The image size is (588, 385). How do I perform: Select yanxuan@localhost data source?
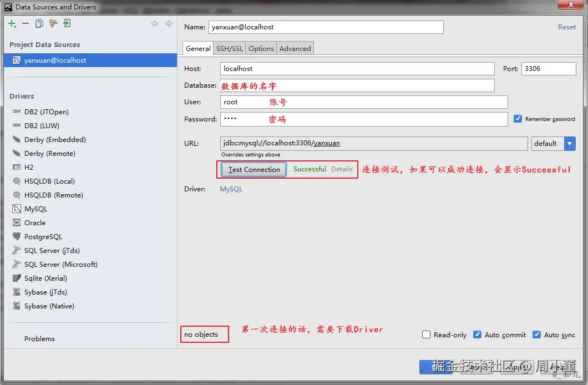(x=90, y=60)
